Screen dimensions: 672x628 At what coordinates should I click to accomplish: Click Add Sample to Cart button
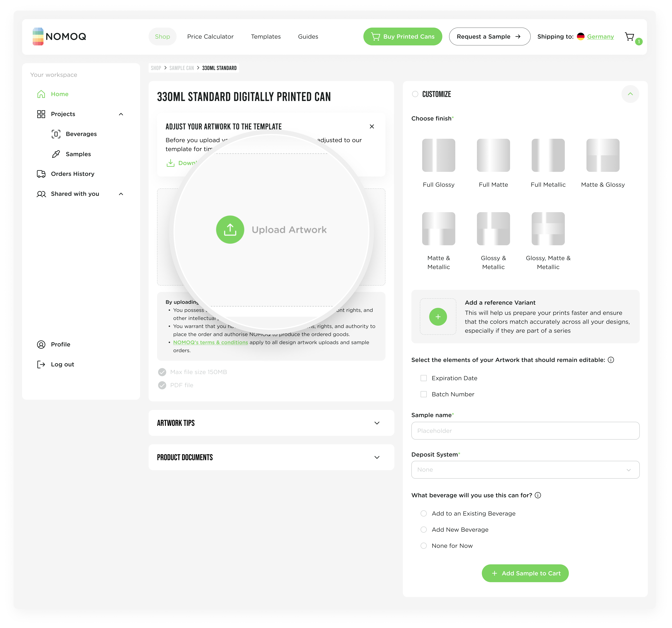click(x=525, y=573)
